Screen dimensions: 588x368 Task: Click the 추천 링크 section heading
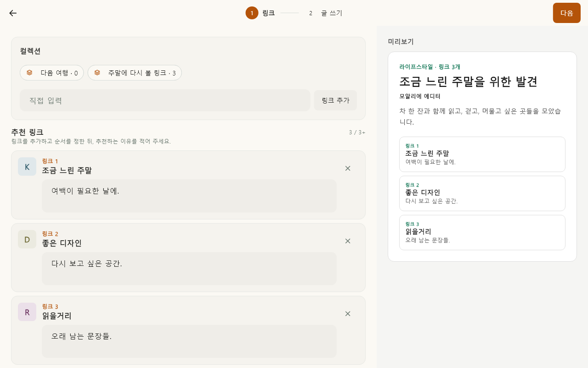(x=27, y=132)
